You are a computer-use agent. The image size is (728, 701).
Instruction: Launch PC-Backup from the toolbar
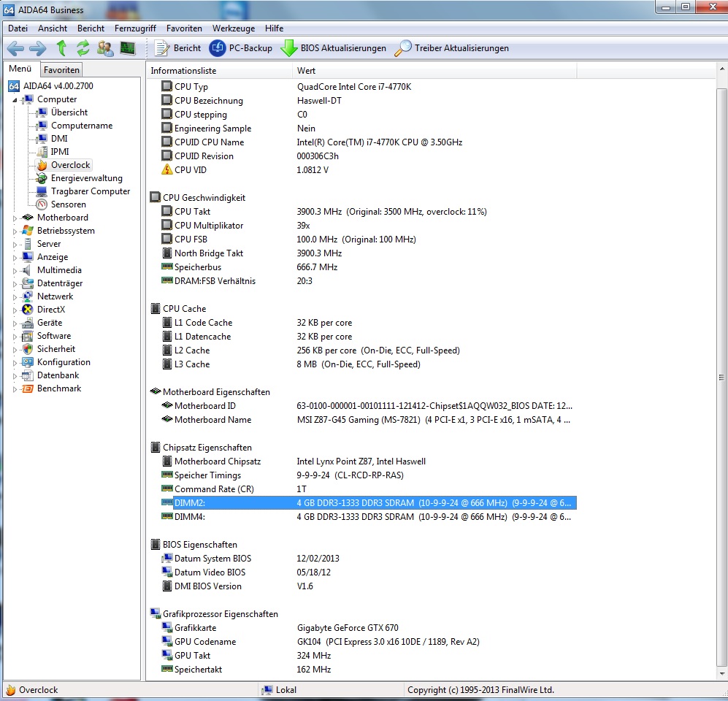click(240, 47)
